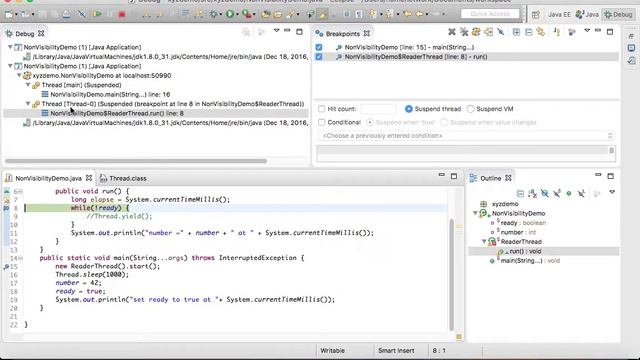
Task: Click Skip All Breakpoints in Breakpoints view
Action: [500, 32]
